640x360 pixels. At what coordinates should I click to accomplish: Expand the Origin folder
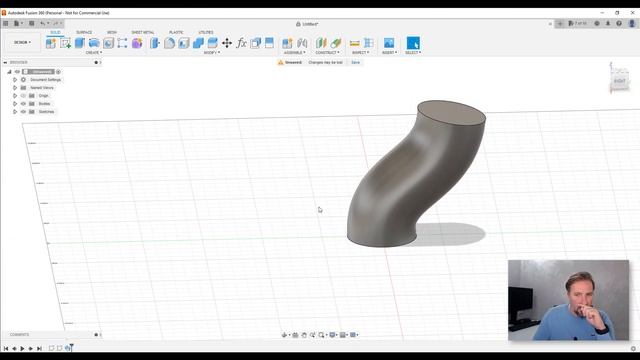(x=15, y=96)
